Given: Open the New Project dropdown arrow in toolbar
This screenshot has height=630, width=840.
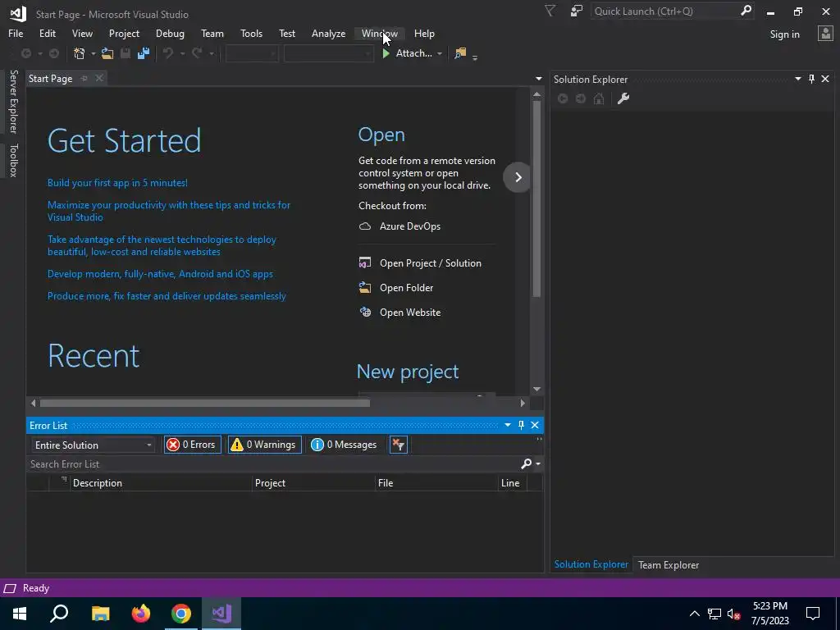Looking at the screenshot, I should tap(93, 53).
